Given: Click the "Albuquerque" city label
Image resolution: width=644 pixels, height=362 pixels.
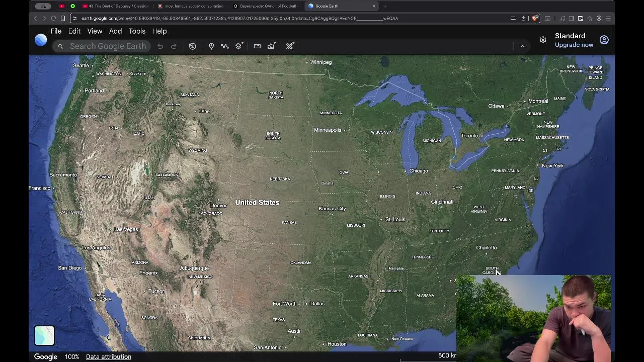Looking at the screenshot, I should (x=194, y=268).
